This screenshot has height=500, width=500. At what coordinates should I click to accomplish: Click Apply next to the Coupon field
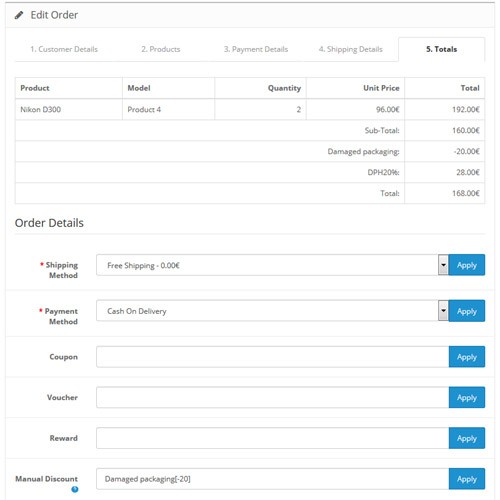click(x=467, y=357)
